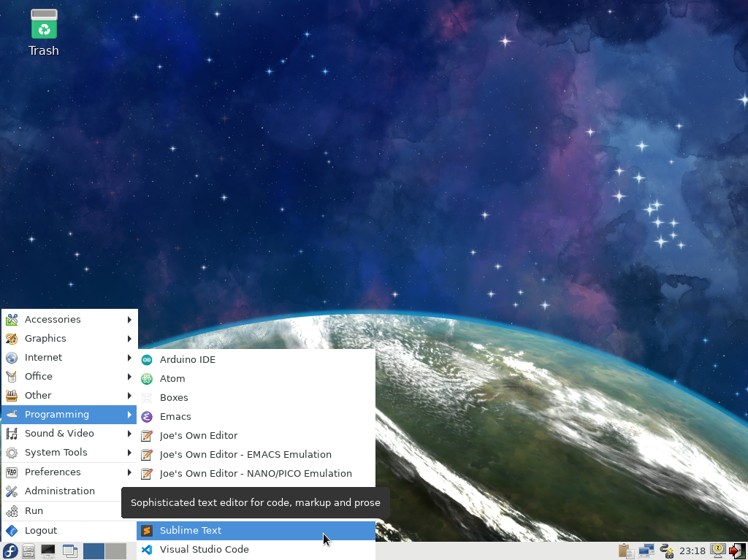
Task: Open Joe's Own Editor - NANO/PICO Emulation
Action: pos(256,474)
